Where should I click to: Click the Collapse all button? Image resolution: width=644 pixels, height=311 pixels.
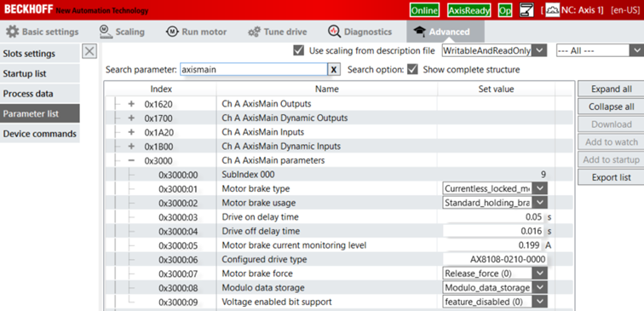611,107
